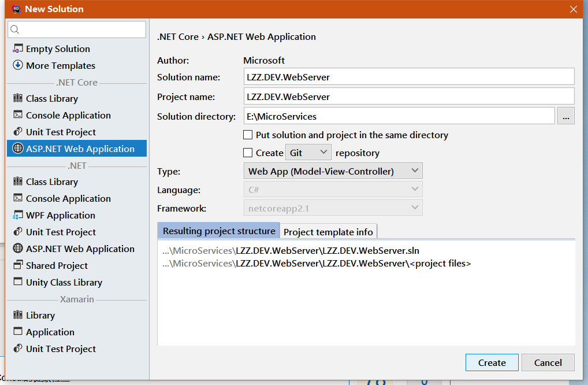Tick the Create Git repository checkbox
This screenshot has height=385, width=588.
click(247, 153)
